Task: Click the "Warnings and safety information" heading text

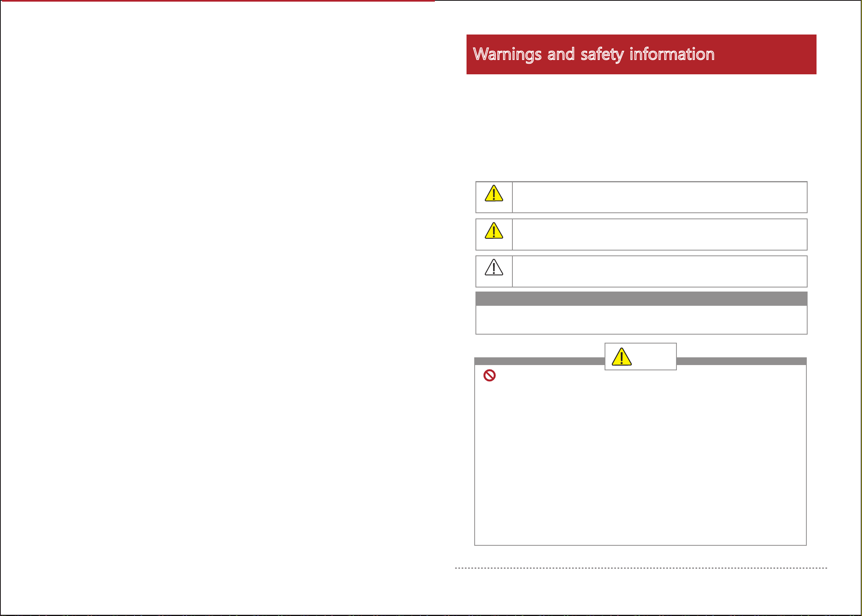Action: (x=594, y=54)
